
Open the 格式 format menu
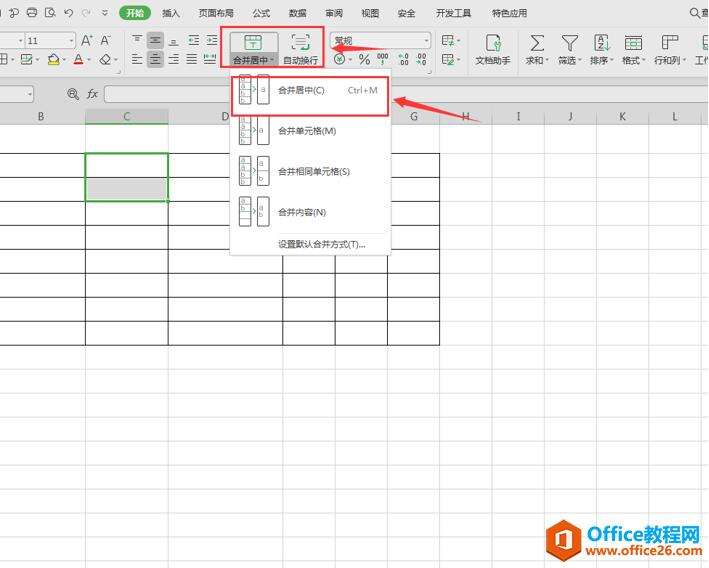[x=633, y=49]
